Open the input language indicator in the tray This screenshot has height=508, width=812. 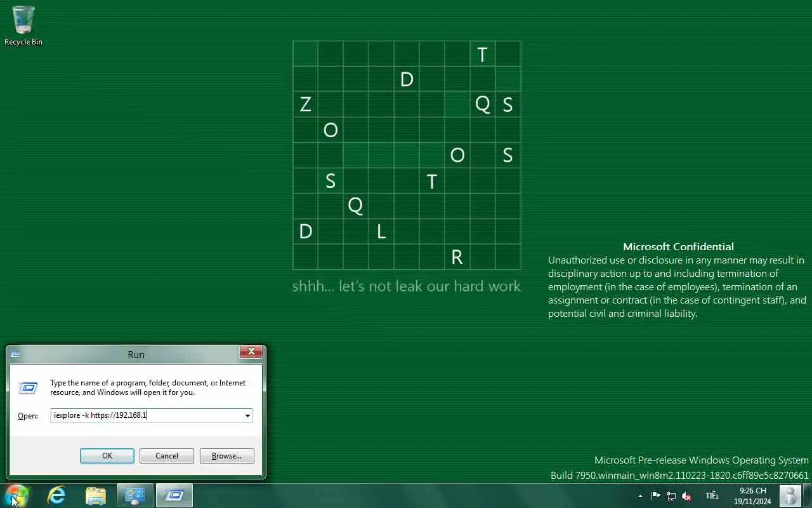pos(712,495)
